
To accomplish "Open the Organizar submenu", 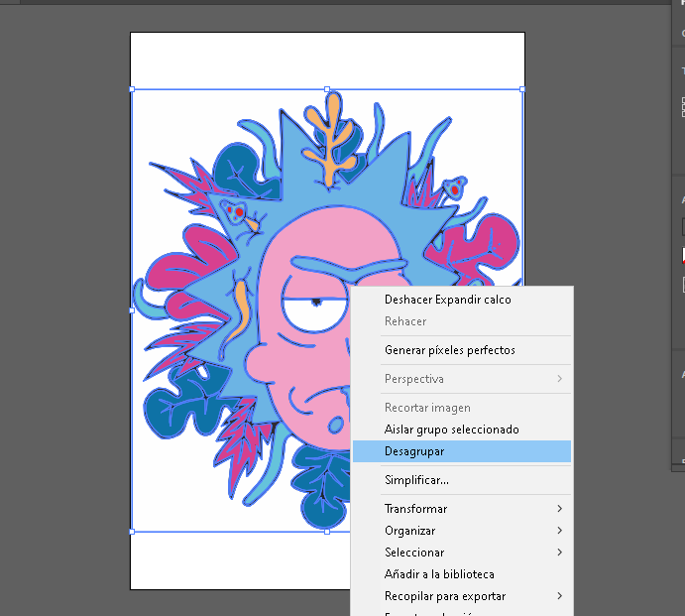I will [462, 531].
